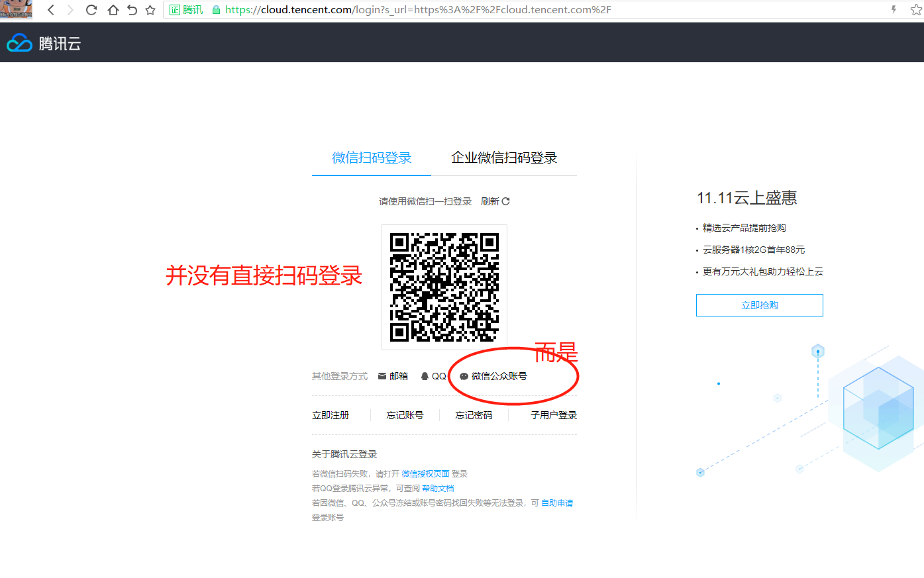Open the 微信授权页面 link
Viewport: 924px width, 578px height.
(425, 474)
